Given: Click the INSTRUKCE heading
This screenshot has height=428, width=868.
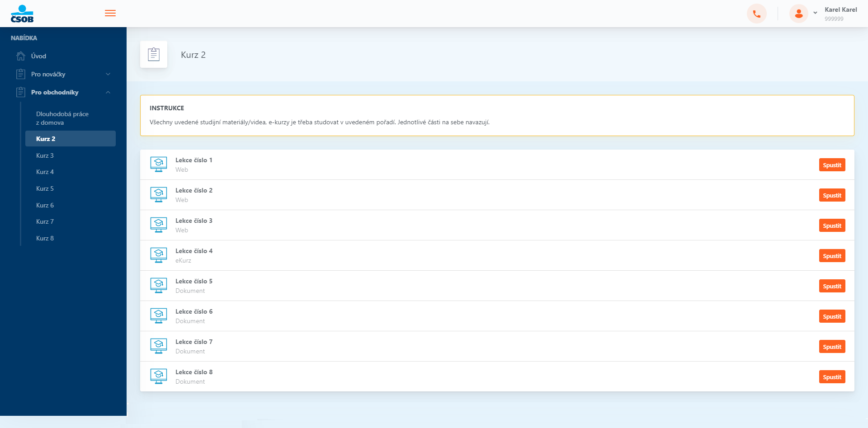Looking at the screenshot, I should pyautogui.click(x=167, y=108).
